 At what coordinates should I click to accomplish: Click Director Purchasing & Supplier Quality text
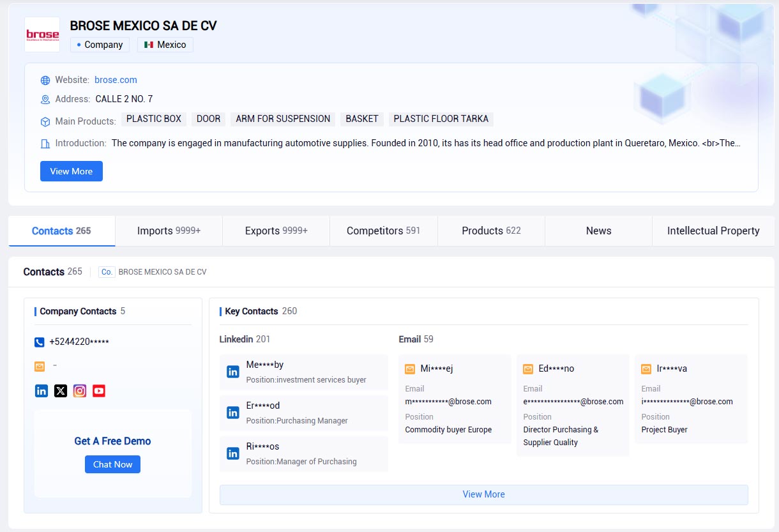[561, 436]
